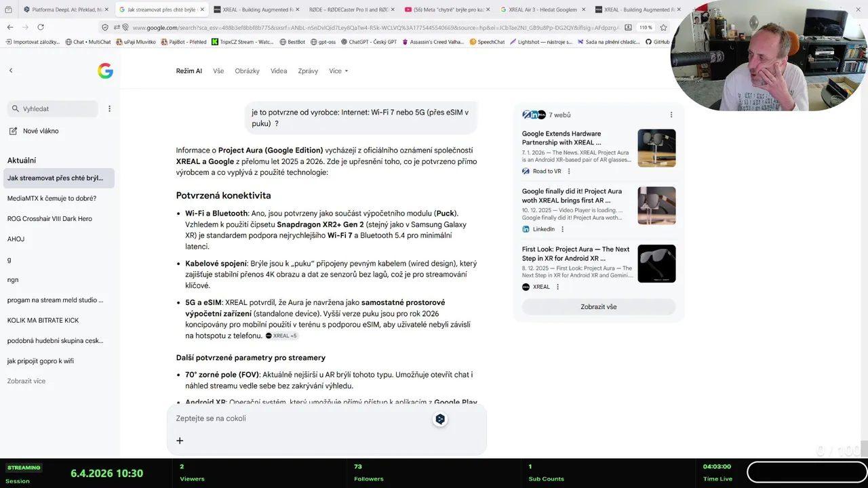Image resolution: width=868 pixels, height=488 pixels.
Task: Select the Obrázky search tab
Action: [248, 70]
